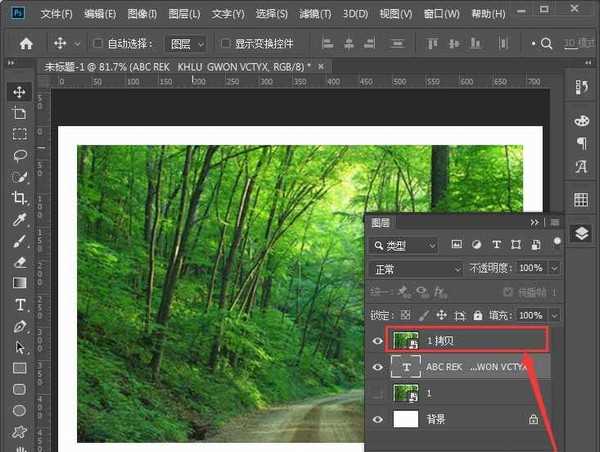Select the Crop tool

[x=19, y=198]
